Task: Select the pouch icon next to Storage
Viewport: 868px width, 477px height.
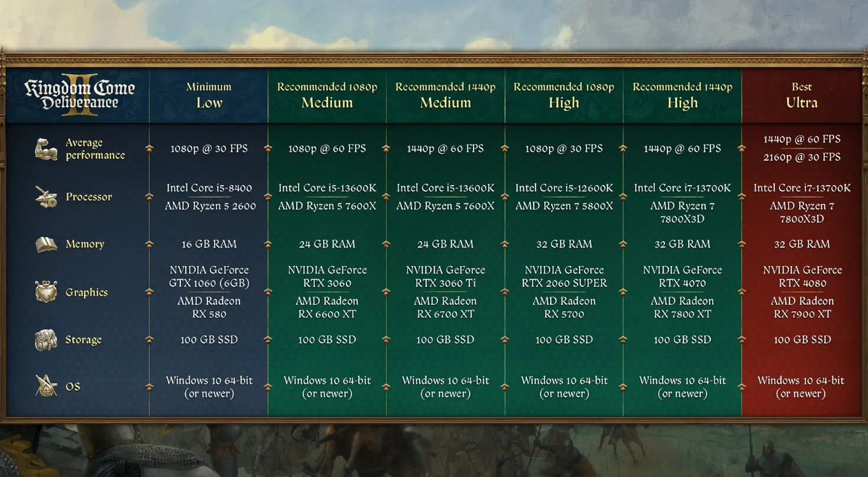Action: pyautogui.click(x=46, y=340)
